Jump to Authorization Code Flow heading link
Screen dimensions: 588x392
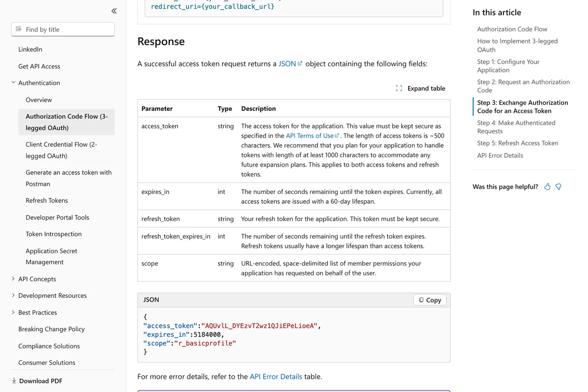[512, 29]
